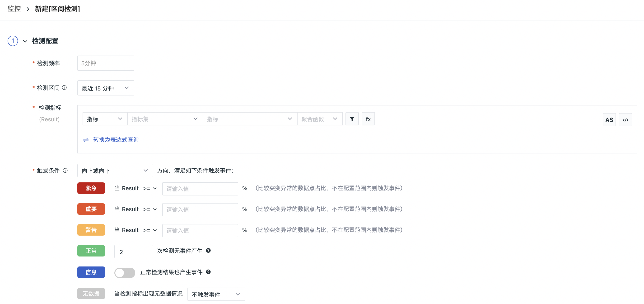This screenshot has width=644, height=304.
Task: Change operator >= in 警告 row
Action: click(150, 230)
